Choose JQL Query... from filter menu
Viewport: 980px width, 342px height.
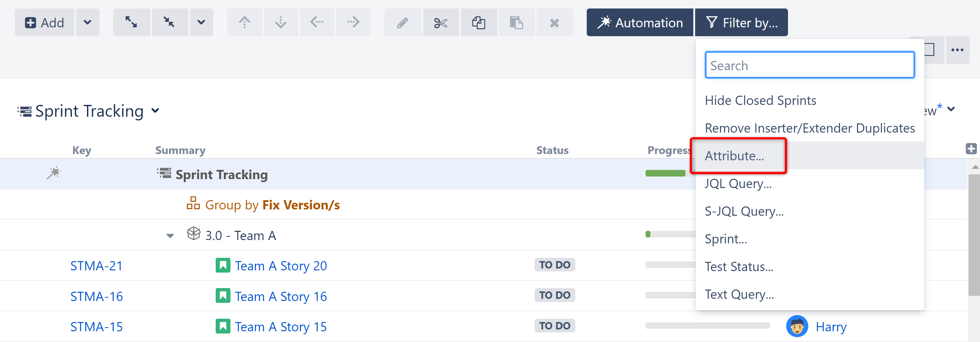point(738,184)
